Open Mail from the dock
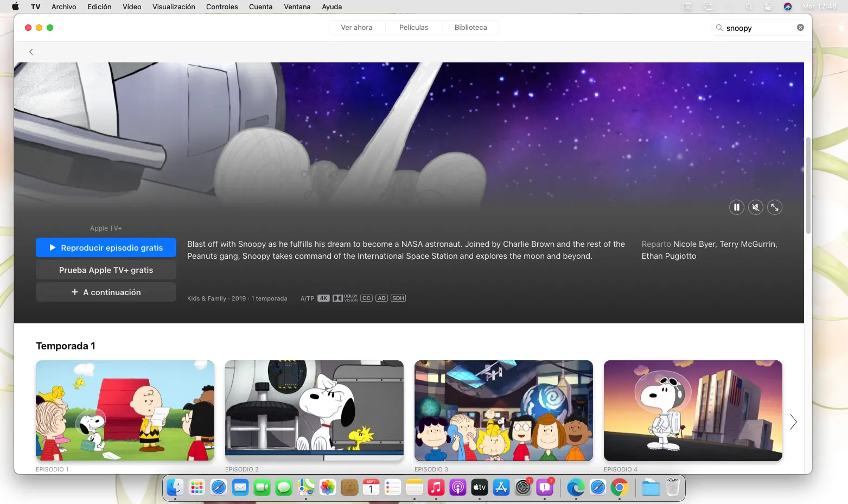The width and height of the screenshot is (848, 504). coord(240,487)
